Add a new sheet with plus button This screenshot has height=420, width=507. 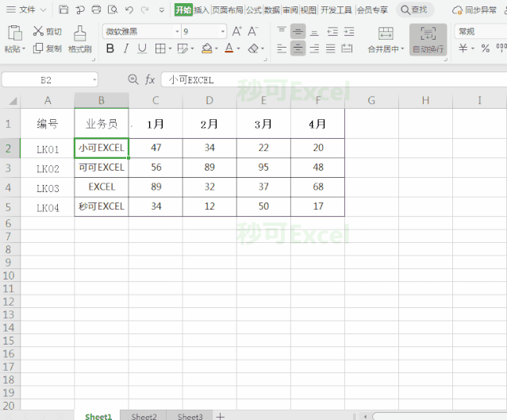221,416
